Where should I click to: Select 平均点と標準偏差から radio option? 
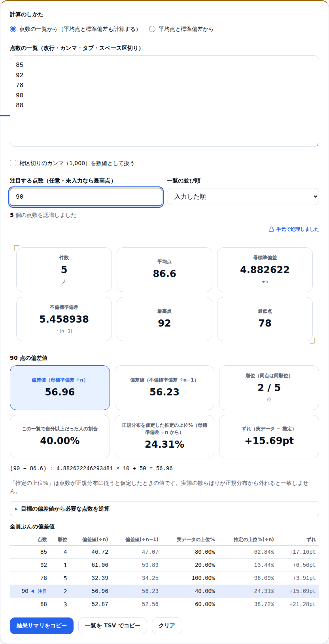[x=152, y=29]
